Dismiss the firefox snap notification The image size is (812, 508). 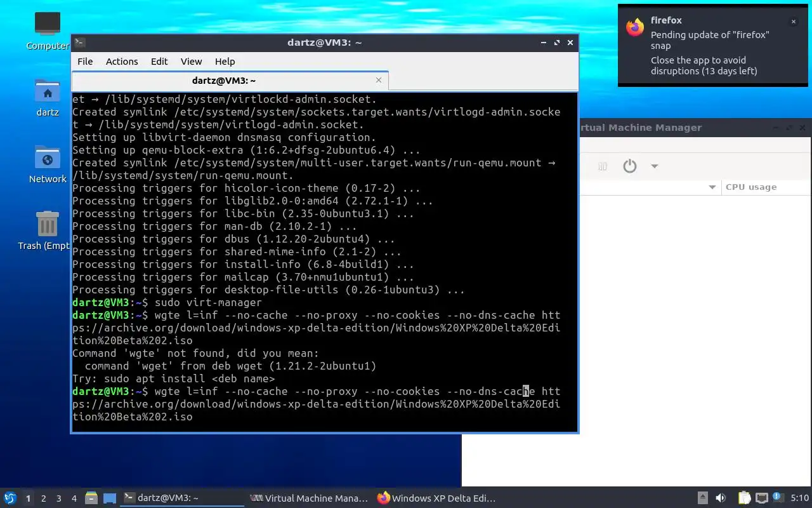(x=793, y=22)
